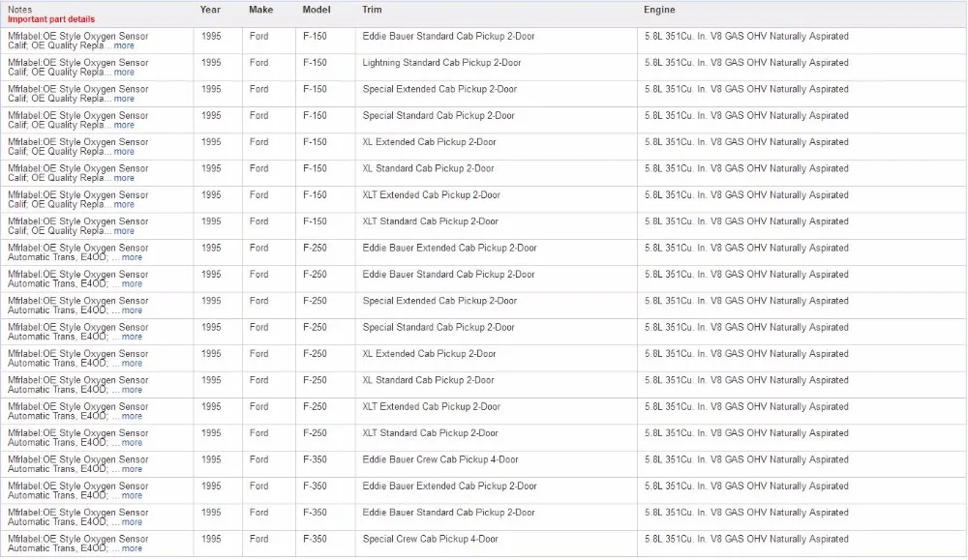Expand notes for F-350 Eddie Bauer Crew Cab
This screenshot has height=560, width=968.
(132, 470)
